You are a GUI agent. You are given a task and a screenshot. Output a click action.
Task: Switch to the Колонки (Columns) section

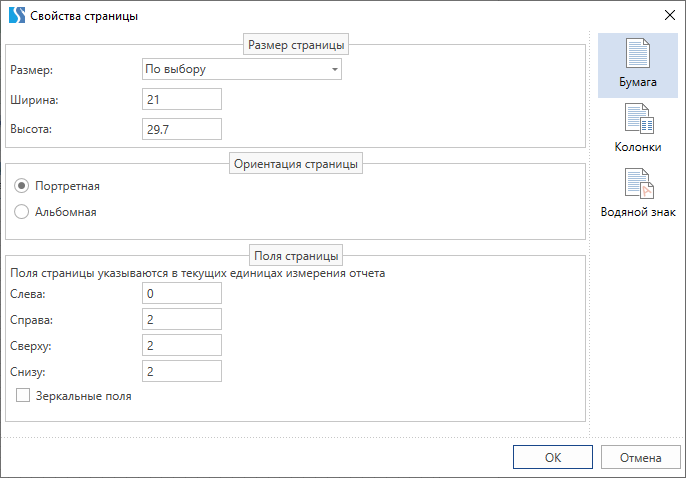[638, 130]
